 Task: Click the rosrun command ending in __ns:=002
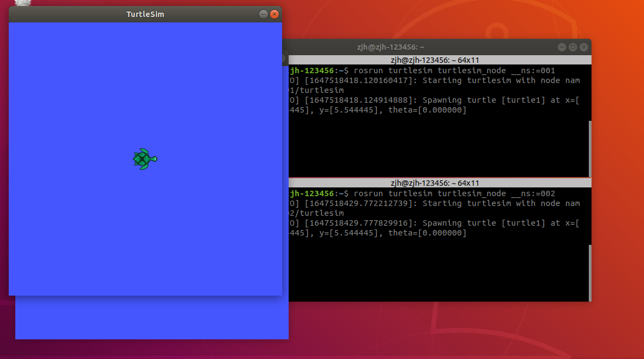pyautogui.click(x=454, y=193)
